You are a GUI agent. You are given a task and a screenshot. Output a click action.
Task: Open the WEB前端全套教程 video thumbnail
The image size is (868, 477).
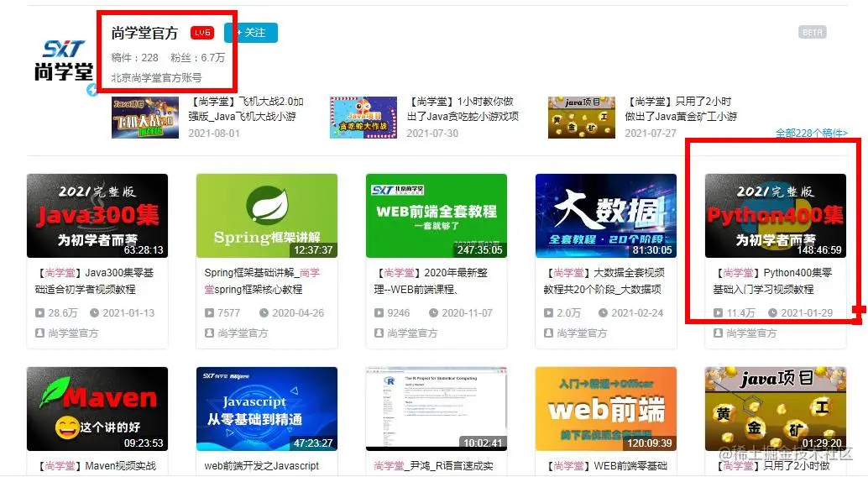(x=437, y=216)
